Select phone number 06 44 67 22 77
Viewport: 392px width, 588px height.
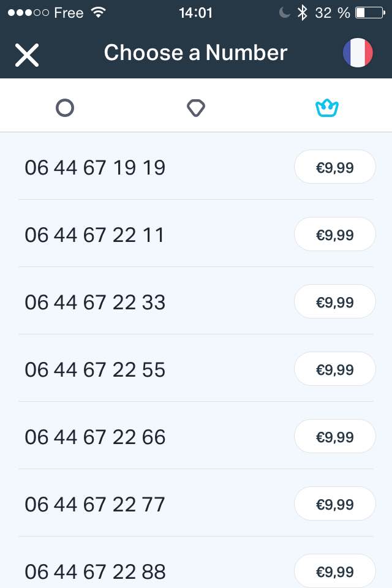[95, 504]
